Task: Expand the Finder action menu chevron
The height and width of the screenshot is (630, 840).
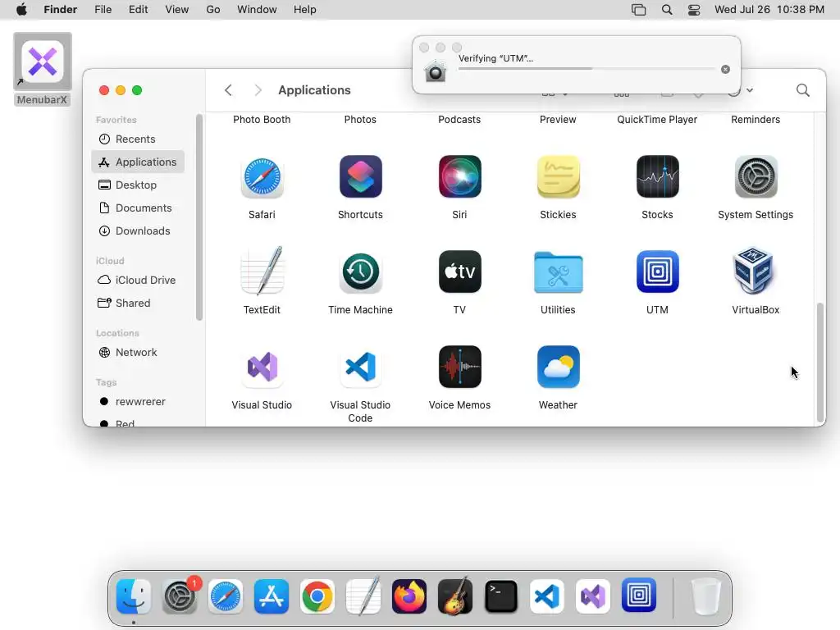Action: [750, 90]
